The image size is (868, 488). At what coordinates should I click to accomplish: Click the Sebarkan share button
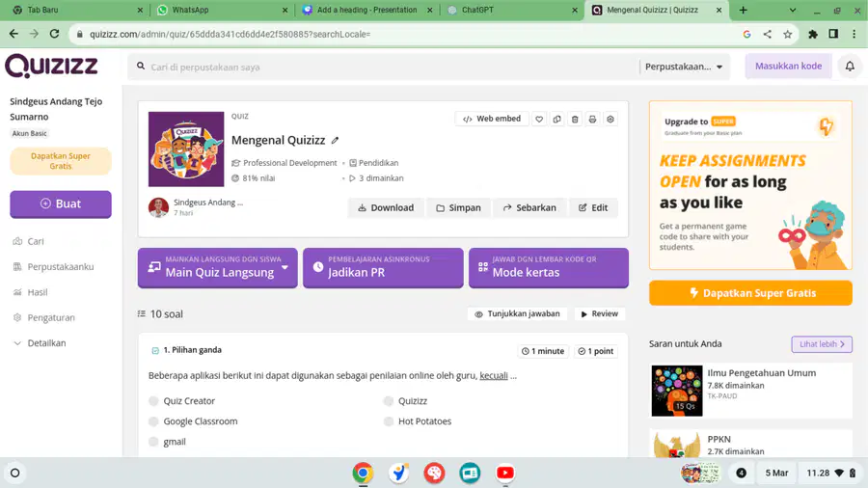[x=529, y=208]
